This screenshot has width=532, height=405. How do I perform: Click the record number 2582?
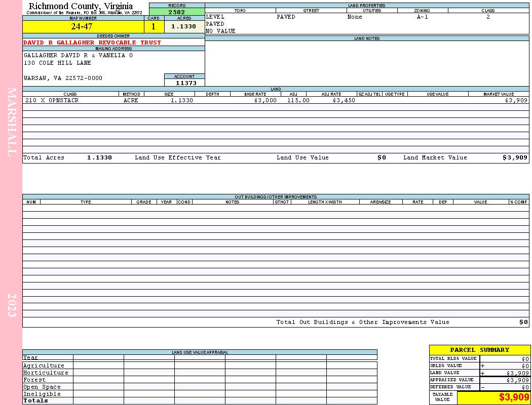177,12
